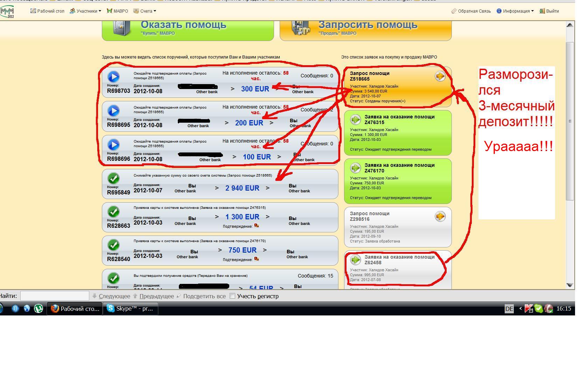Image resolution: width=588 pixels, height=368 pixels.
Task: Click the page scrollbar down arrow
Action: [570, 285]
